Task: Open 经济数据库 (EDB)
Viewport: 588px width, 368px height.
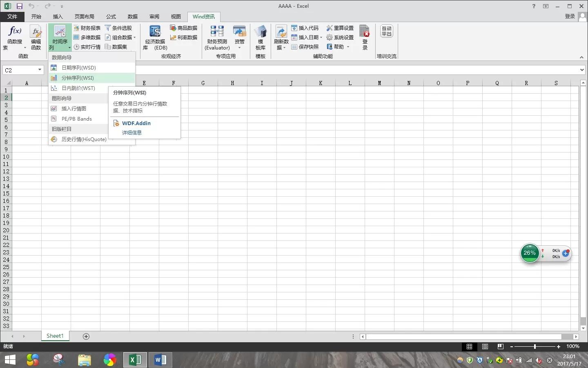Action: pos(155,38)
